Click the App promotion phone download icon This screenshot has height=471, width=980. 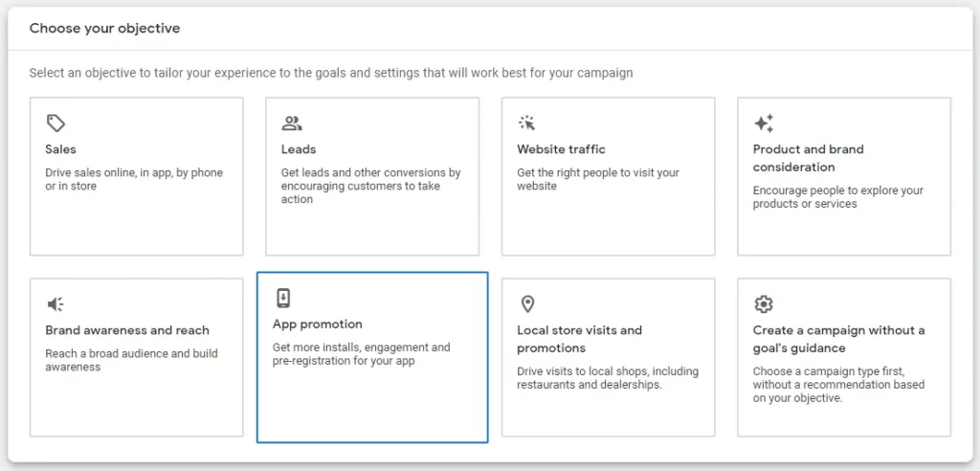click(283, 298)
